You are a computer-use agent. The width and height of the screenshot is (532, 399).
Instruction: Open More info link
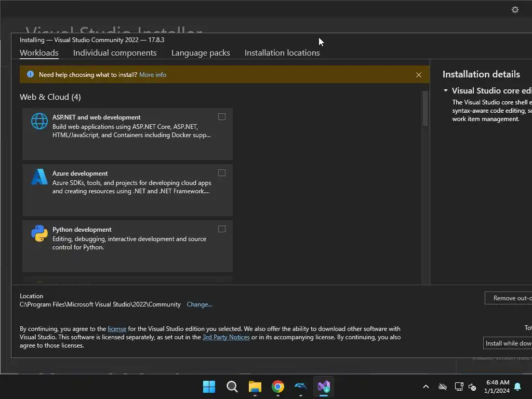[153, 75]
